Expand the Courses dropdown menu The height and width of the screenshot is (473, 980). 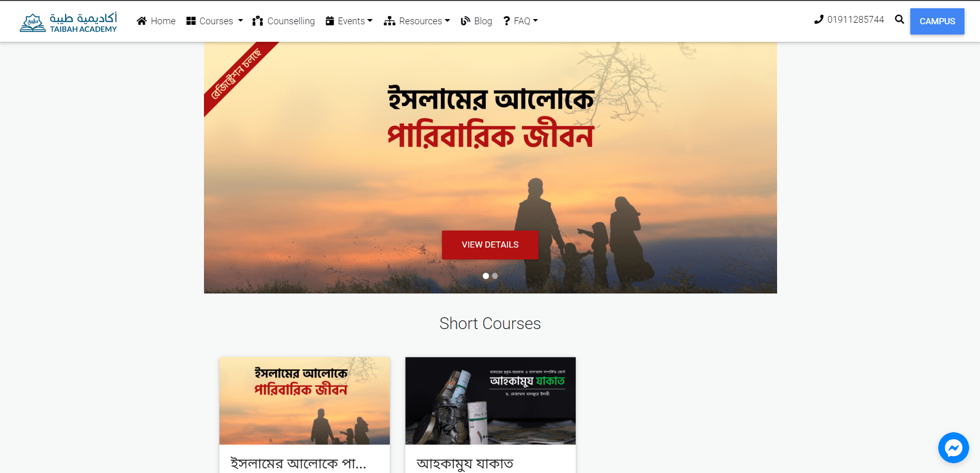tap(214, 21)
